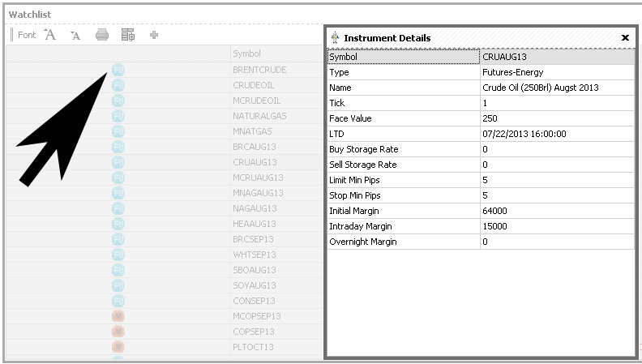This screenshot has height=364, width=642.
Task: Click the decrease font size icon
Action: coord(75,35)
